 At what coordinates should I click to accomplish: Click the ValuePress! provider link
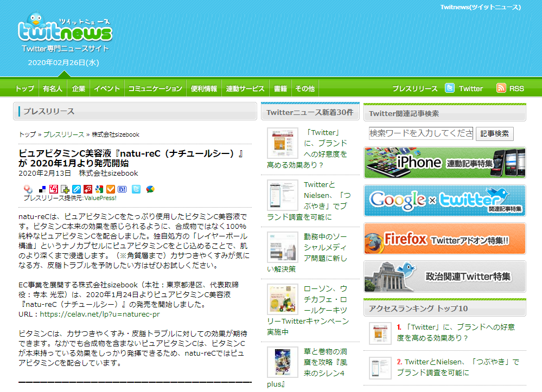click(x=100, y=198)
